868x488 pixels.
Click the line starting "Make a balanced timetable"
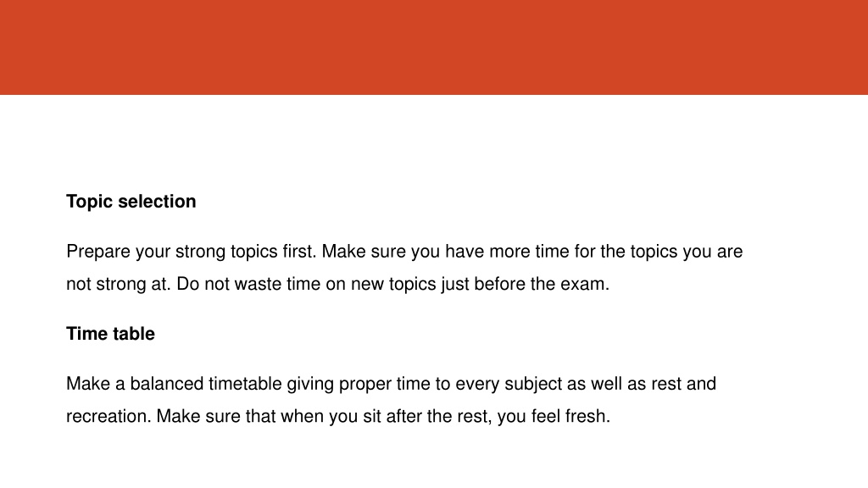392,384
